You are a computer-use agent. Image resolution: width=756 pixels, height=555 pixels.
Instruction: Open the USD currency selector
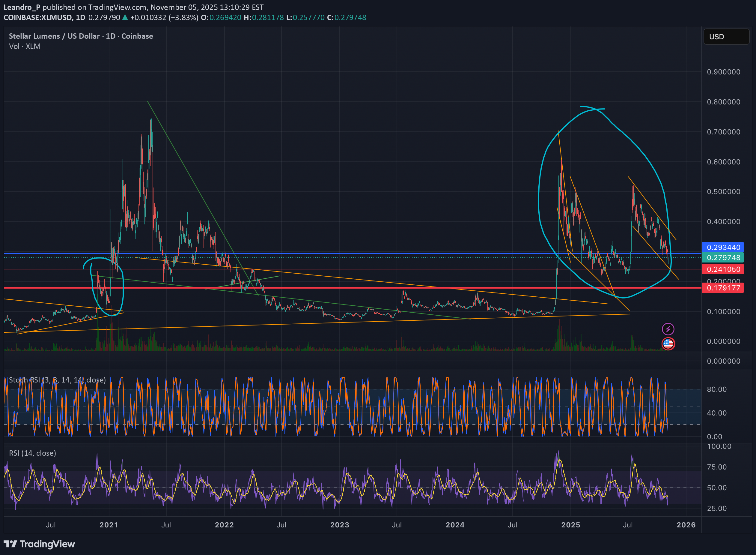[x=726, y=37]
